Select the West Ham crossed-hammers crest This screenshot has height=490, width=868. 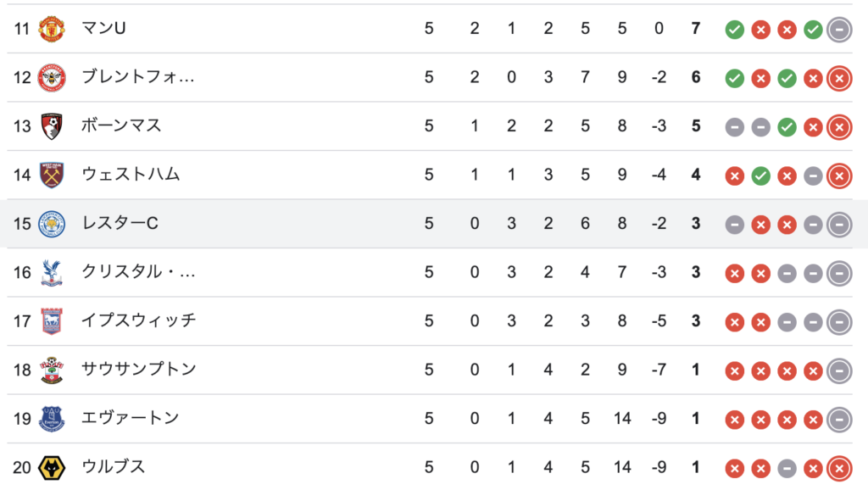coord(52,175)
